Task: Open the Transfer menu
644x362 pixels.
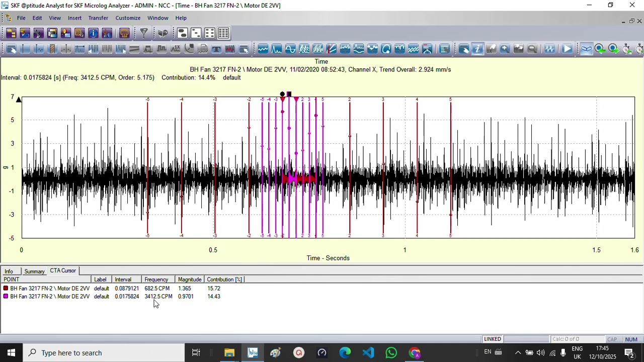Action: tap(98, 18)
